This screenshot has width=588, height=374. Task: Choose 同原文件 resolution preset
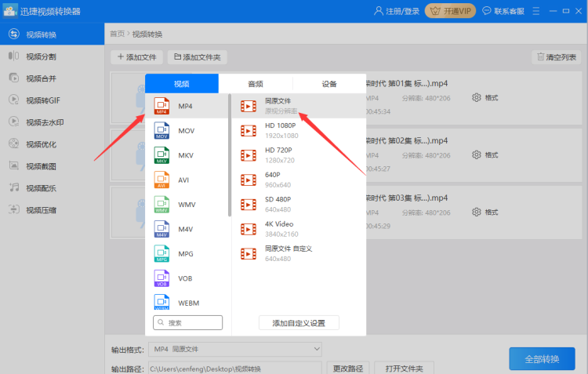coord(299,106)
